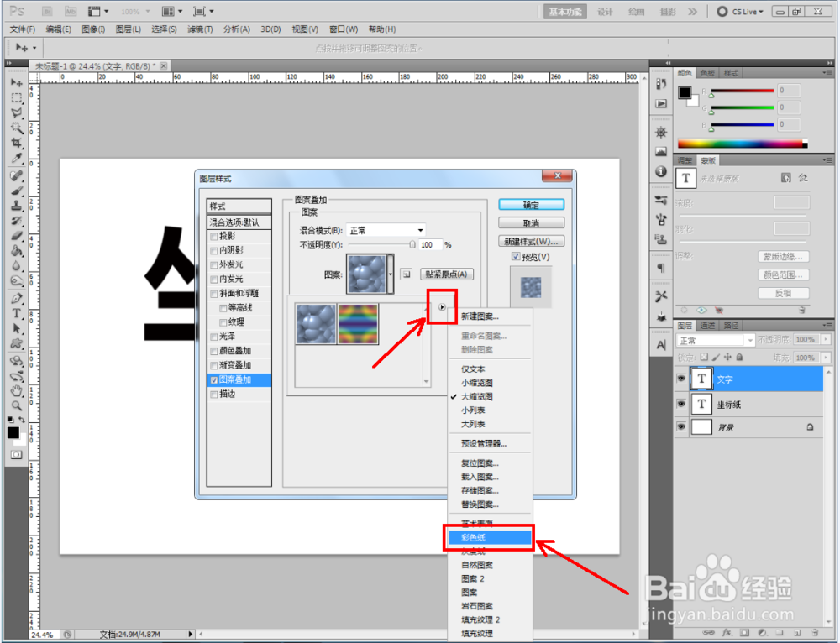Click the 确定 button
This screenshot has width=840, height=643.
pos(530,204)
